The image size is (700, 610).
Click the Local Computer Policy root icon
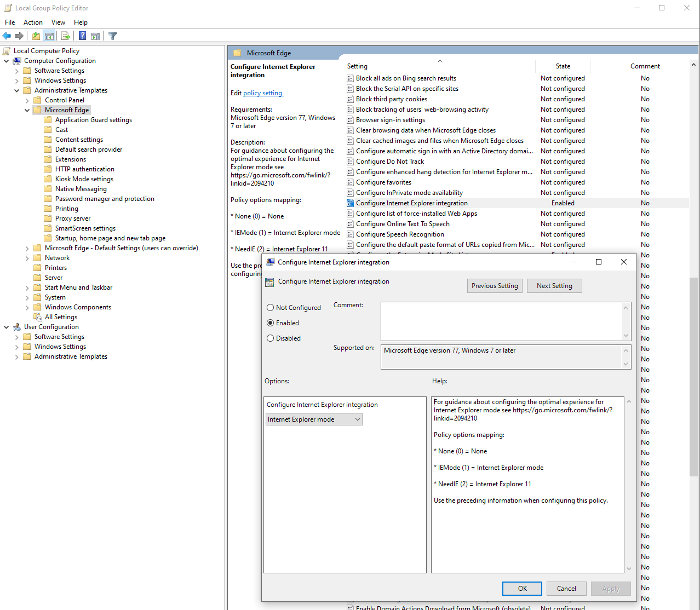click(7, 51)
